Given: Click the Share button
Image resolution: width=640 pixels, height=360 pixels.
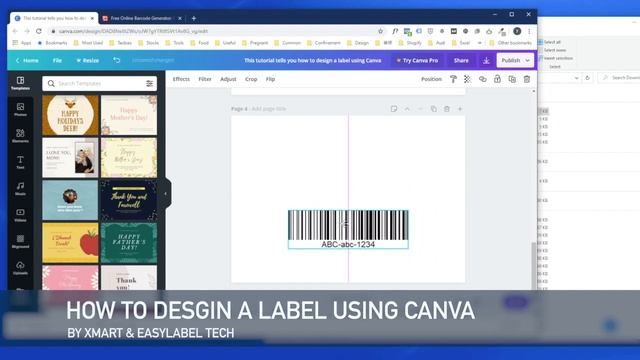Looking at the screenshot, I should point(461,60).
